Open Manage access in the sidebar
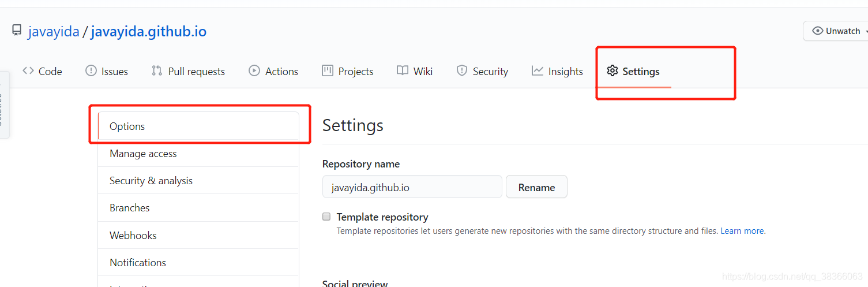 click(198, 154)
